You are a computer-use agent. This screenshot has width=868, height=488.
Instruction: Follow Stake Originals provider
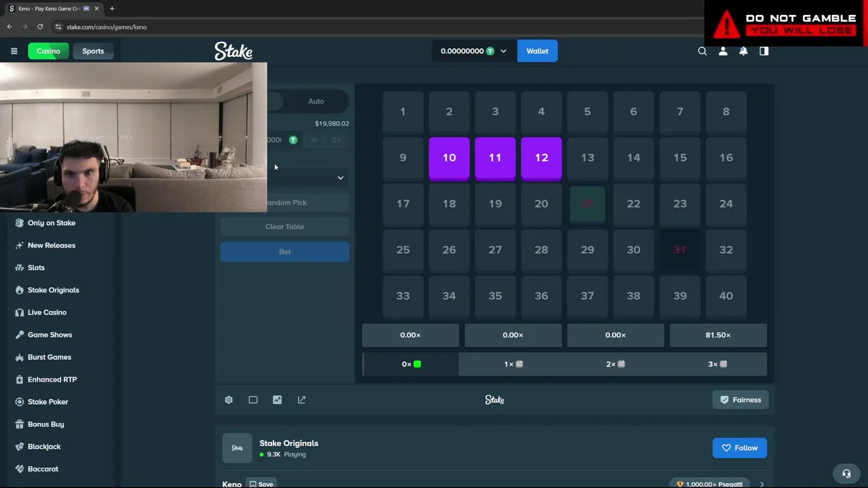click(740, 448)
